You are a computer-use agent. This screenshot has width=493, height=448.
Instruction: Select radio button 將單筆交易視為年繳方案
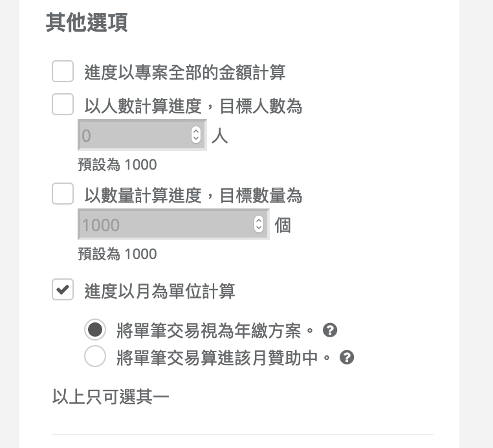(95, 330)
